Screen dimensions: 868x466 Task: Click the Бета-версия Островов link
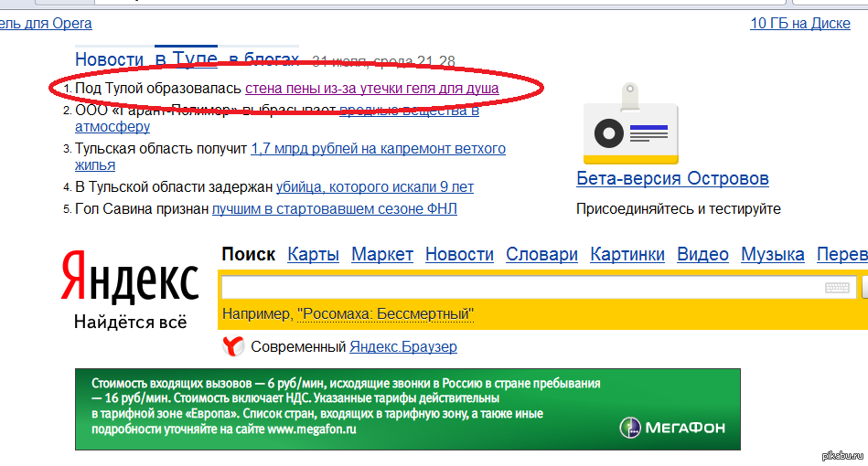click(x=672, y=179)
